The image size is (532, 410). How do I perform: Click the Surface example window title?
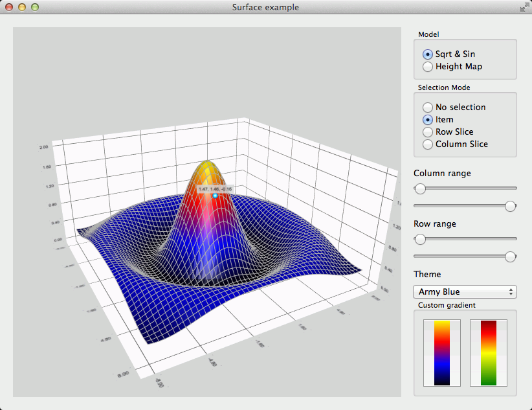click(265, 7)
